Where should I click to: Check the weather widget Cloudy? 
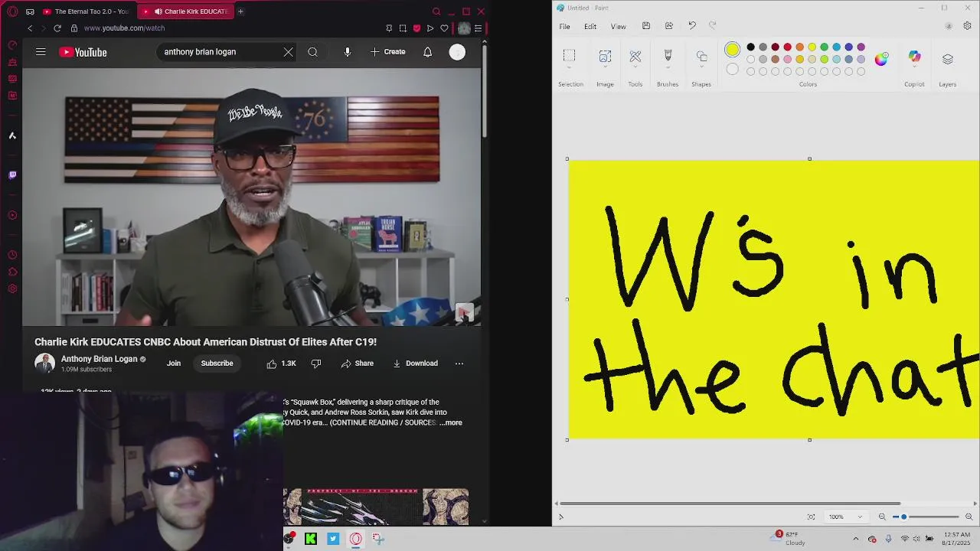(789, 539)
